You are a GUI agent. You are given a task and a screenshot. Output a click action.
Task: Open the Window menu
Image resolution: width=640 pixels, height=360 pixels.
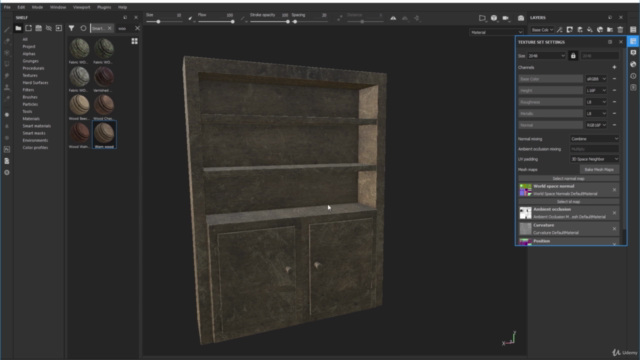click(x=58, y=7)
